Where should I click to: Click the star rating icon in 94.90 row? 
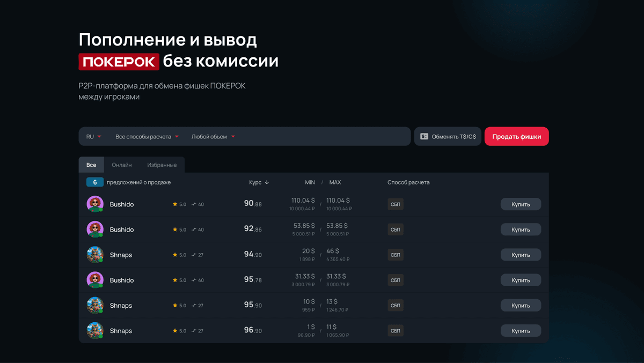[175, 255]
